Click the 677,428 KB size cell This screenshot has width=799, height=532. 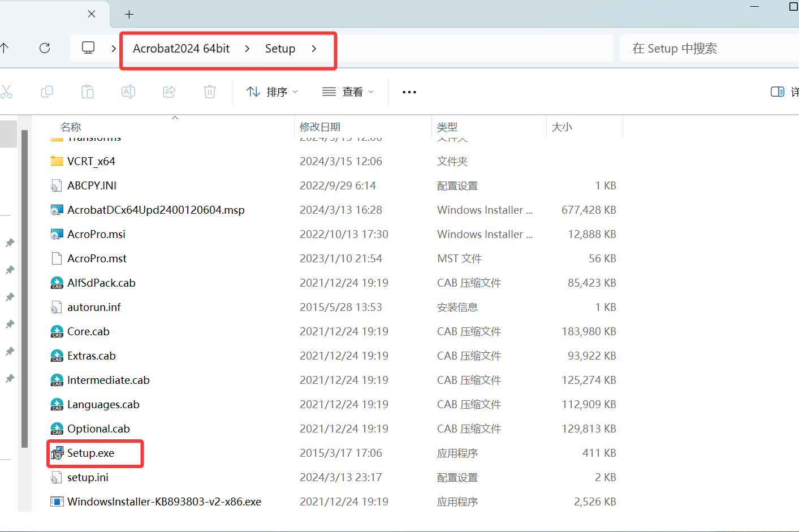click(589, 210)
